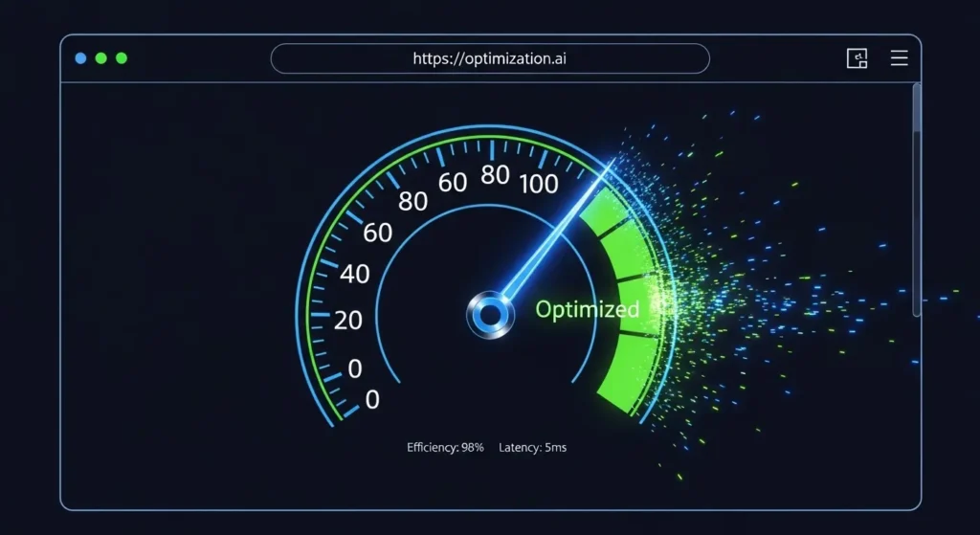Click the gauge needle center hub
The width and height of the screenshot is (980, 535).
pos(490,313)
